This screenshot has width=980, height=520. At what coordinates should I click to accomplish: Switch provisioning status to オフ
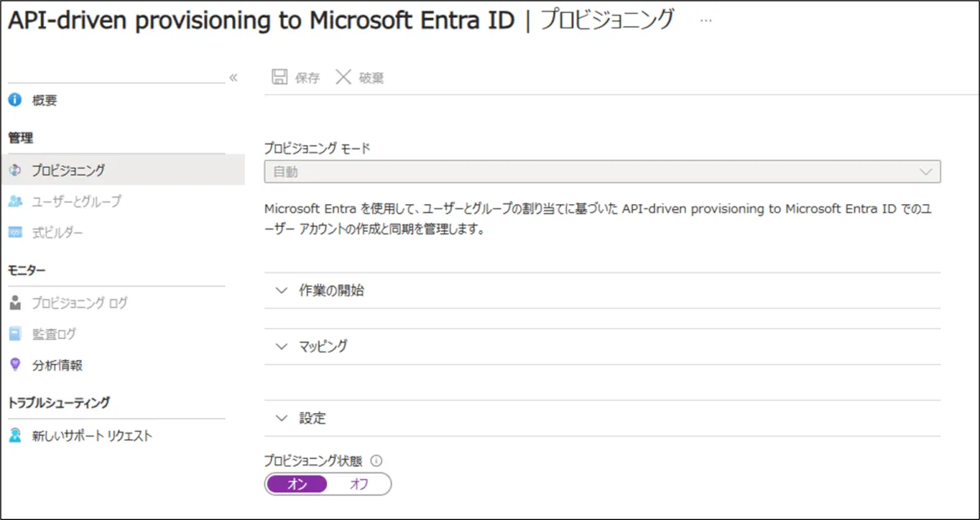coord(359,484)
